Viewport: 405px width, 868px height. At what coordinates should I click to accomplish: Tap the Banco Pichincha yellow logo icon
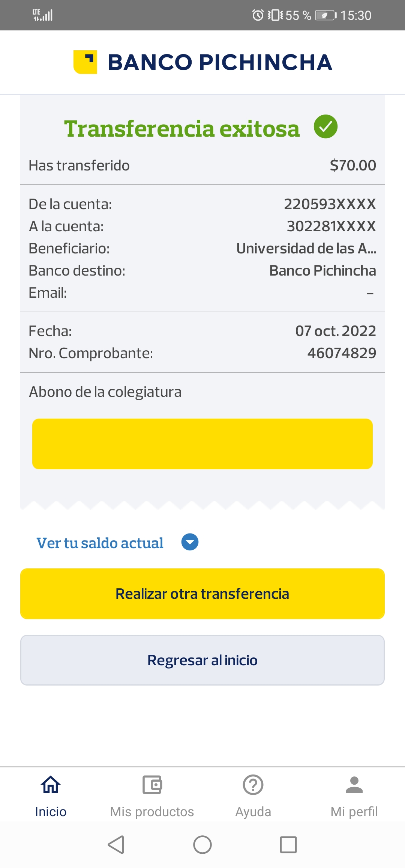click(x=85, y=62)
